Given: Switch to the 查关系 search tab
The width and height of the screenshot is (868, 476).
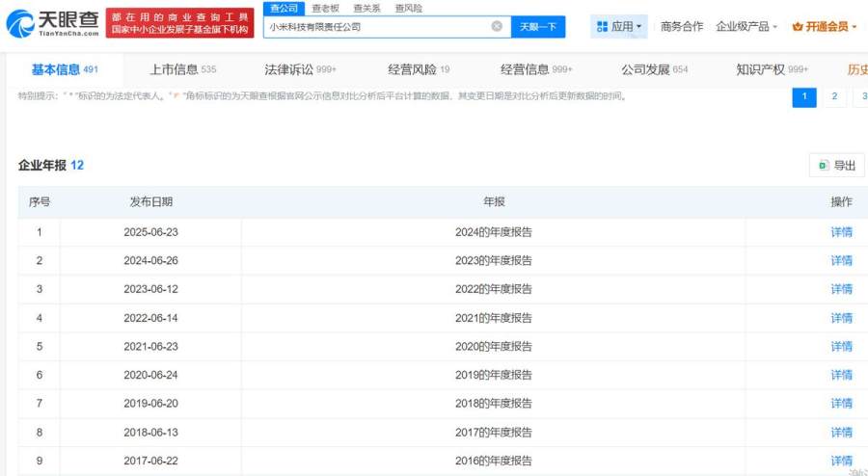Looking at the screenshot, I should (x=366, y=8).
